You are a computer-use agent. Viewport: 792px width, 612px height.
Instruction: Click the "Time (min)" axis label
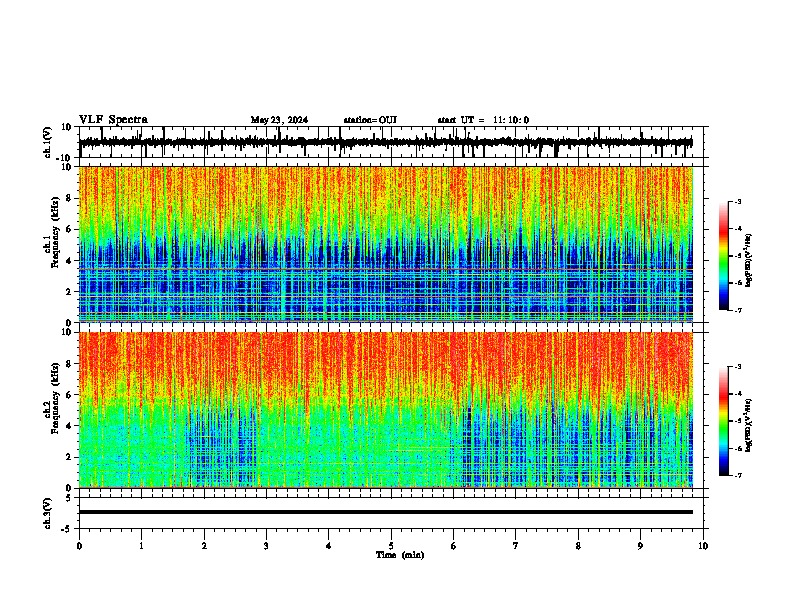click(400, 555)
